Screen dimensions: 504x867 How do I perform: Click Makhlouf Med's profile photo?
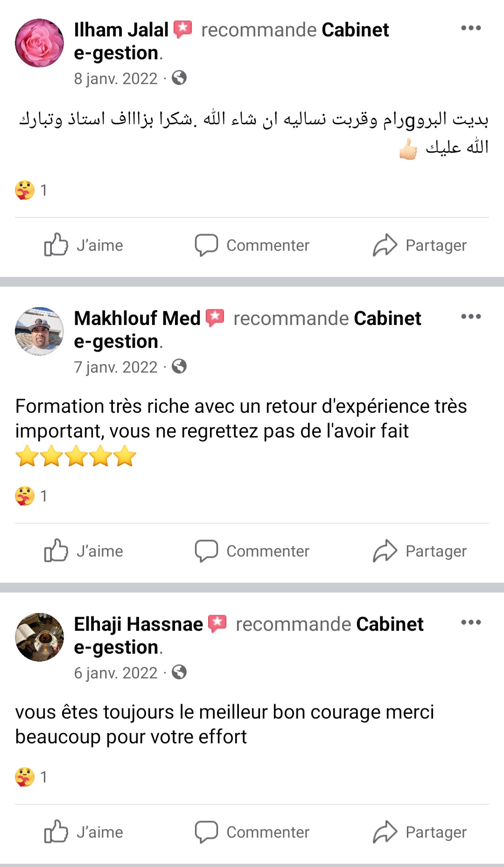tap(39, 331)
